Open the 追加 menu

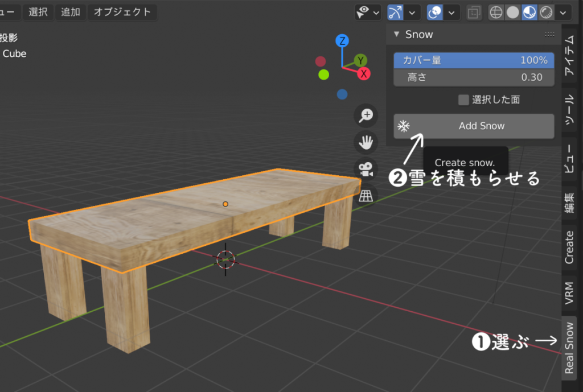click(x=71, y=12)
